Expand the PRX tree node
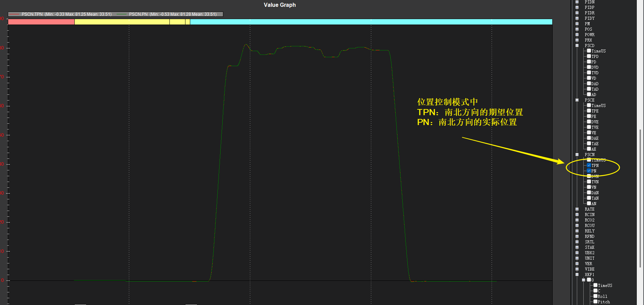This screenshot has height=305, width=644. tap(577, 40)
